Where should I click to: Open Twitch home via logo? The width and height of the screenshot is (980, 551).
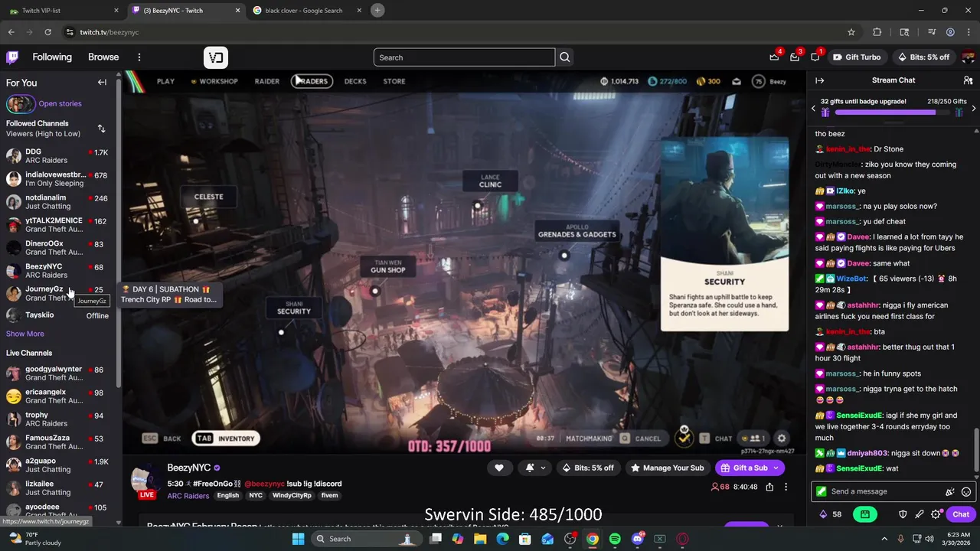point(12,57)
